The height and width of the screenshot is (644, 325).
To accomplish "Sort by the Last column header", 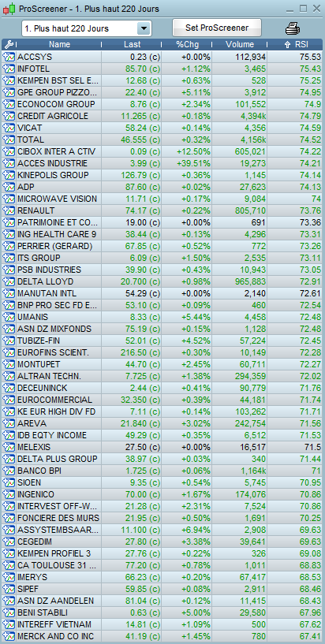I will point(132,44).
